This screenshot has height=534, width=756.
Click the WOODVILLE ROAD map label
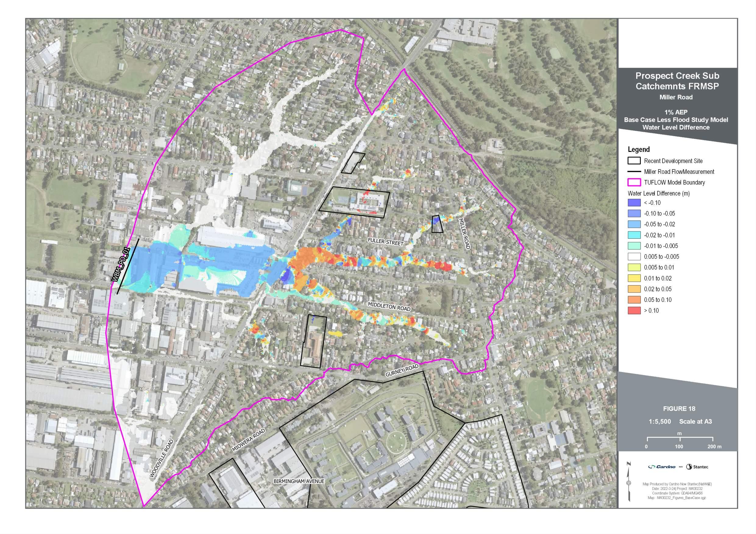pos(161,458)
